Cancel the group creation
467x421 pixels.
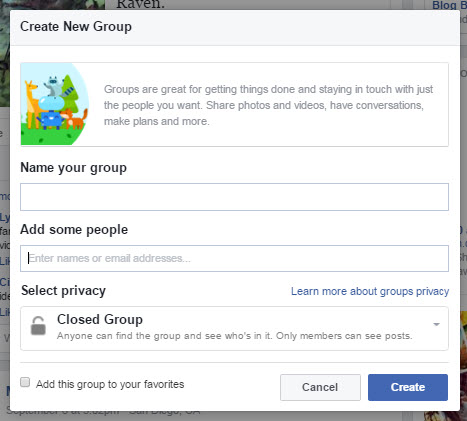point(320,387)
